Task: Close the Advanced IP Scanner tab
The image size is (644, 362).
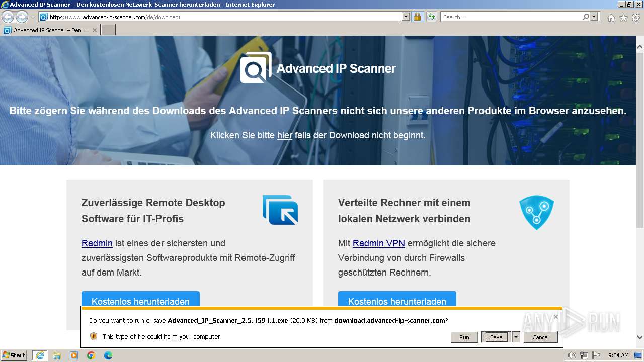Action: point(94,30)
